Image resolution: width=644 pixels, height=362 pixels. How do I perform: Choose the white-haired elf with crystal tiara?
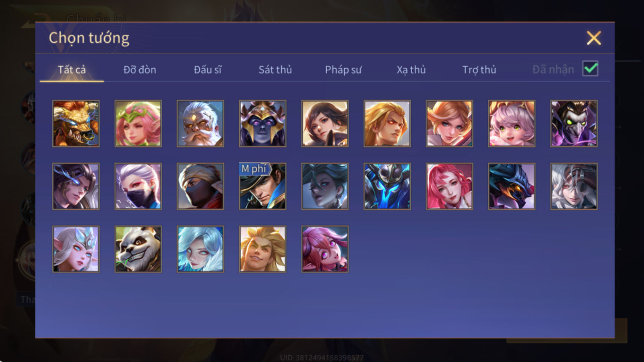pos(76,249)
